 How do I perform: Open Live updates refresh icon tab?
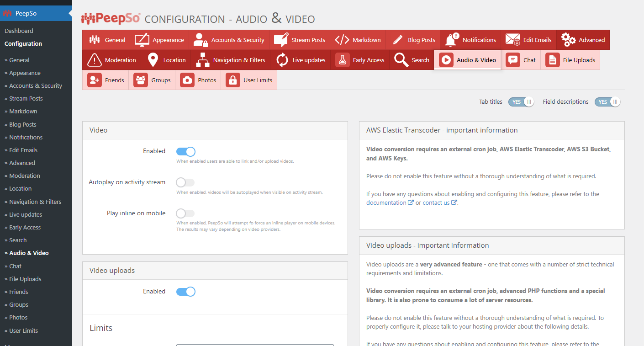click(282, 60)
